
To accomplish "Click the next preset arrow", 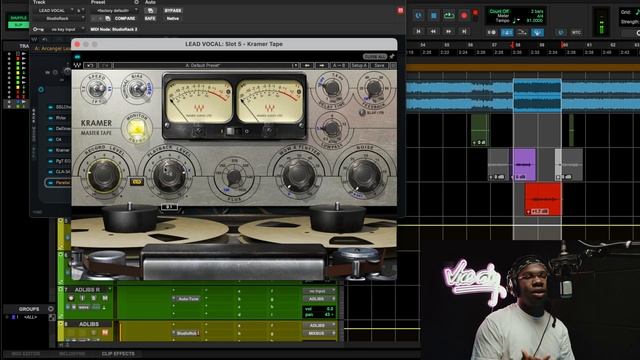I will [x=322, y=65].
